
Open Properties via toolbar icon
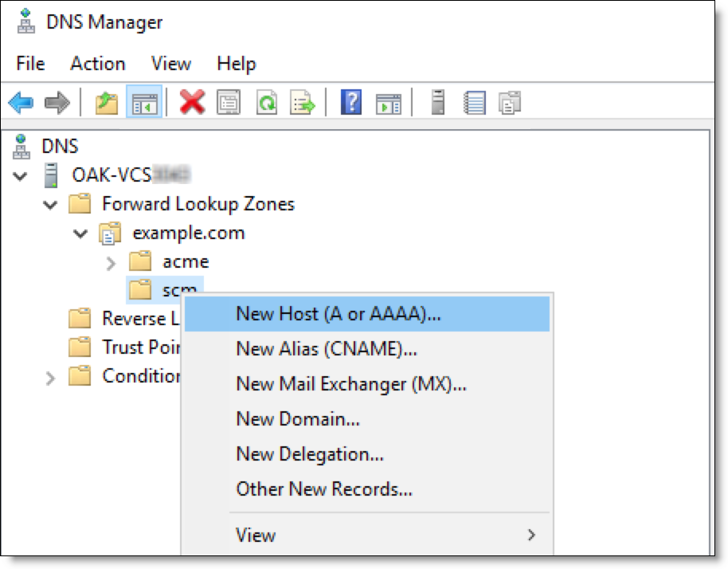[x=229, y=102]
